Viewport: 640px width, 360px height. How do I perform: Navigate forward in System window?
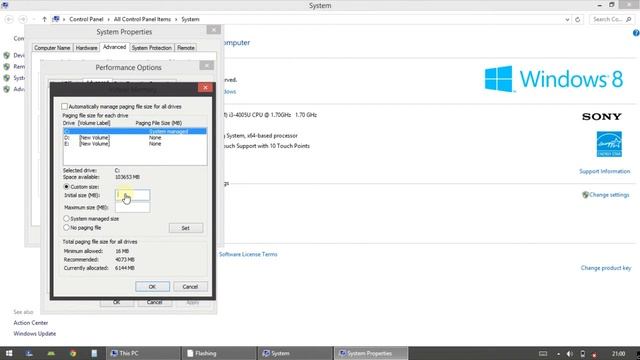[x=23, y=19]
